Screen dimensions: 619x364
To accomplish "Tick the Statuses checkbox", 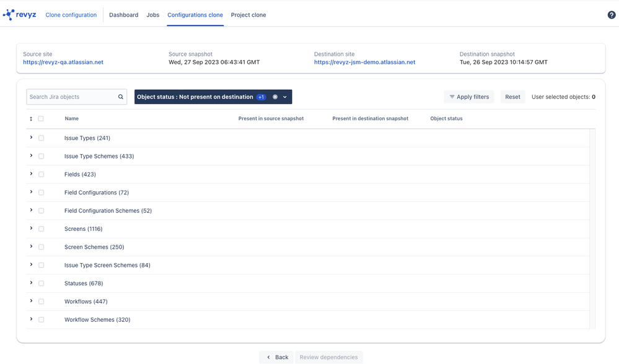I will tap(41, 283).
